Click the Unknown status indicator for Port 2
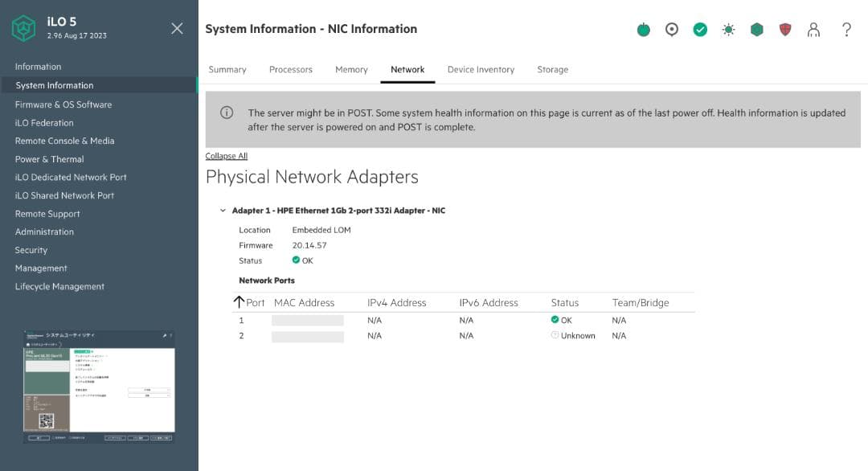 (x=555, y=335)
